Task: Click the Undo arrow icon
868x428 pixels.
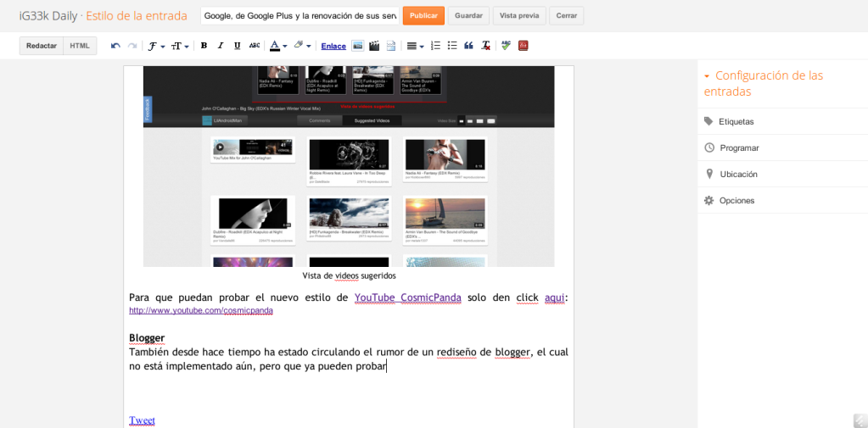Action: (x=115, y=46)
